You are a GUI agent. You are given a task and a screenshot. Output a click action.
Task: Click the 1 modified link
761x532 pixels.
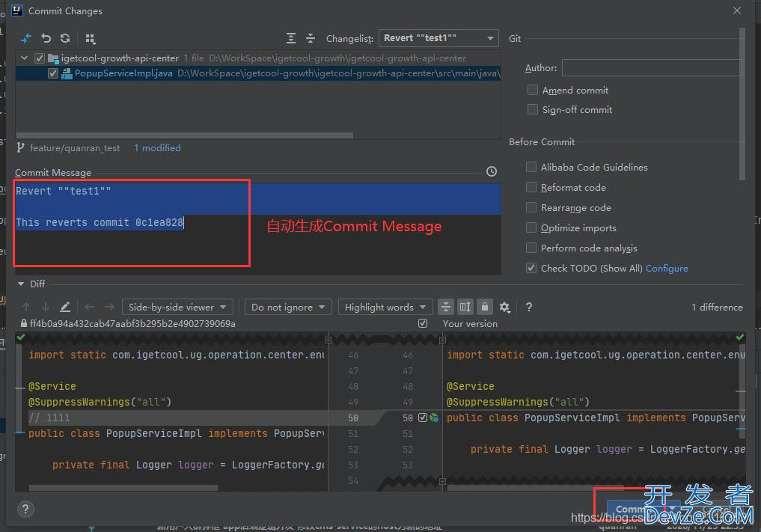coord(157,147)
